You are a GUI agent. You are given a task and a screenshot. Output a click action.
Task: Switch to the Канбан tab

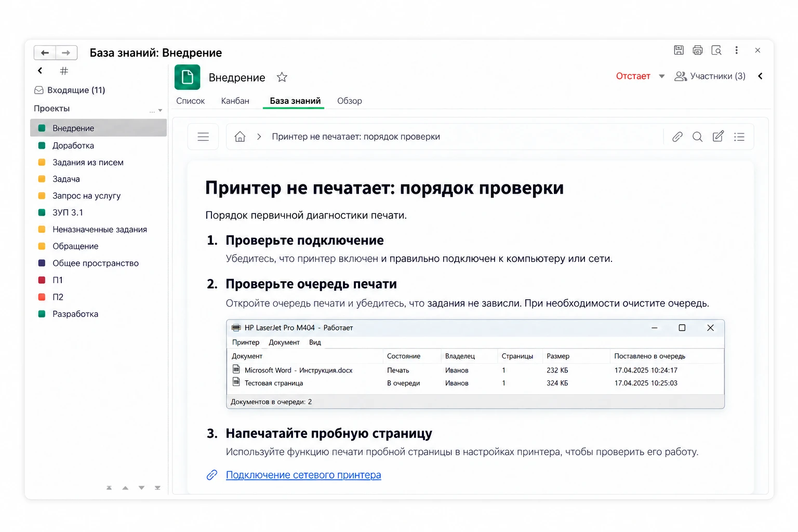[x=235, y=101]
